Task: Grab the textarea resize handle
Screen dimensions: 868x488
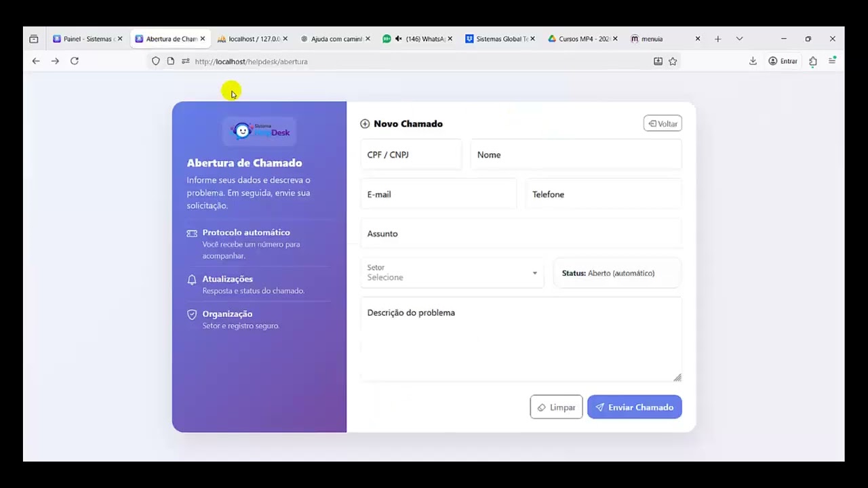Action: [x=677, y=378]
